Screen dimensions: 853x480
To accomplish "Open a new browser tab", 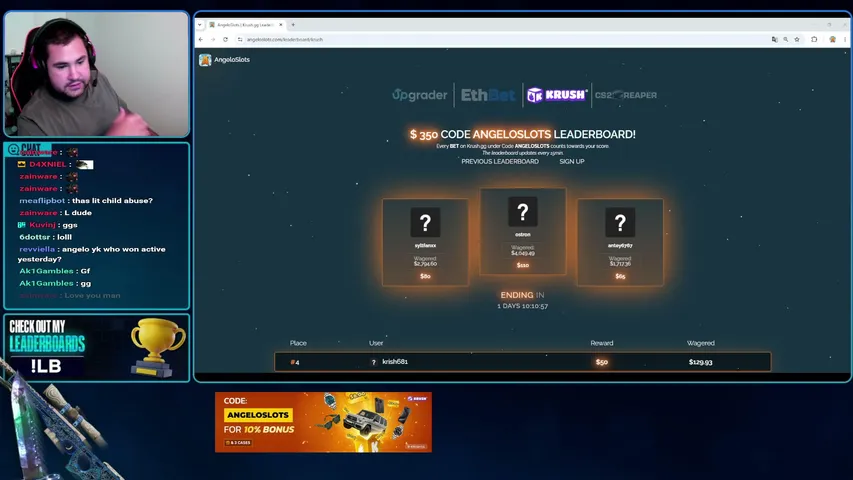I will (x=293, y=24).
